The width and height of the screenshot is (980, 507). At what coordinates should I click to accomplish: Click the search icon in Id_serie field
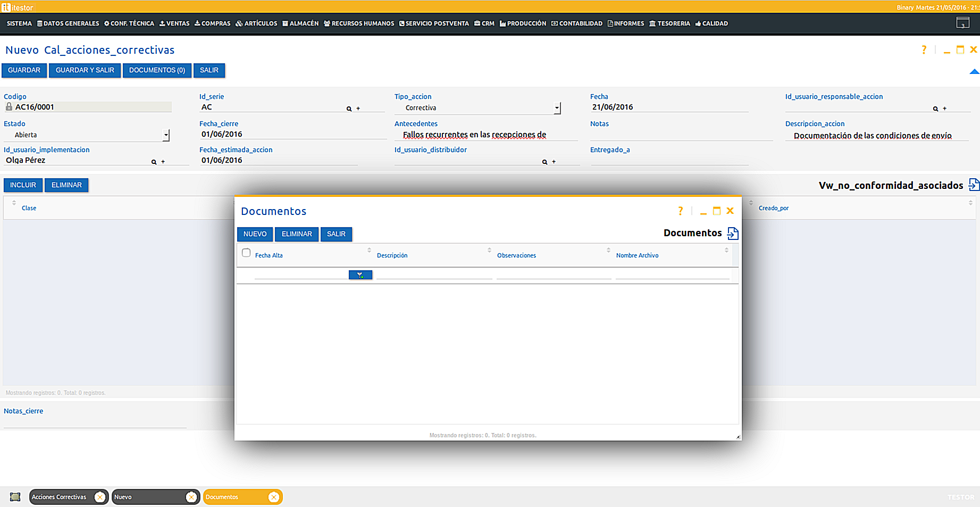[349, 109]
